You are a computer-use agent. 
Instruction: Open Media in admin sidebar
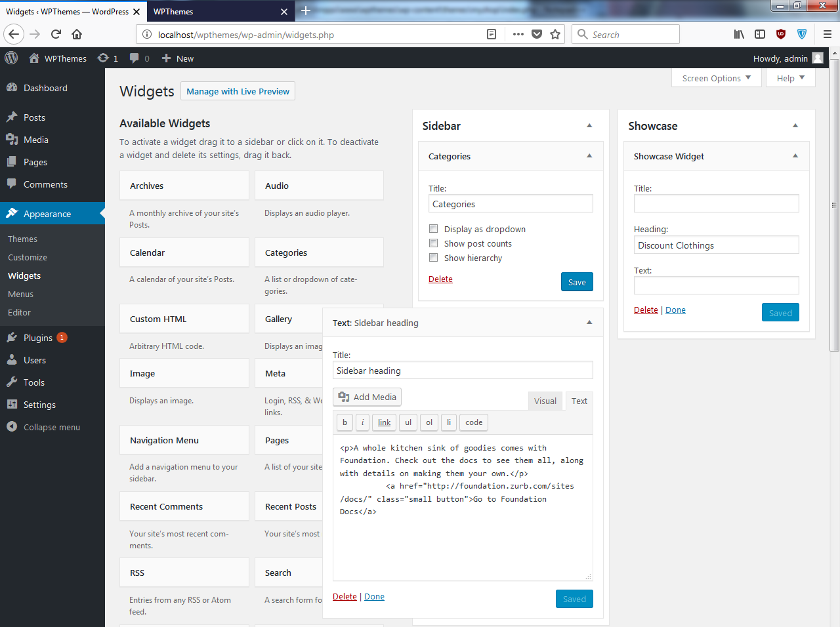52,140
